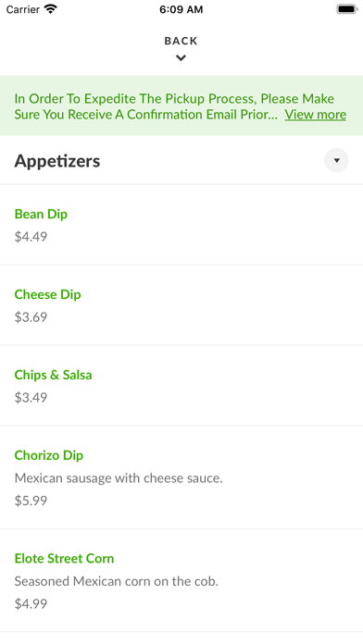This screenshot has height=644, width=363.
Task: Click the Mexican sausage with cheese sauce description
Action: click(x=119, y=478)
